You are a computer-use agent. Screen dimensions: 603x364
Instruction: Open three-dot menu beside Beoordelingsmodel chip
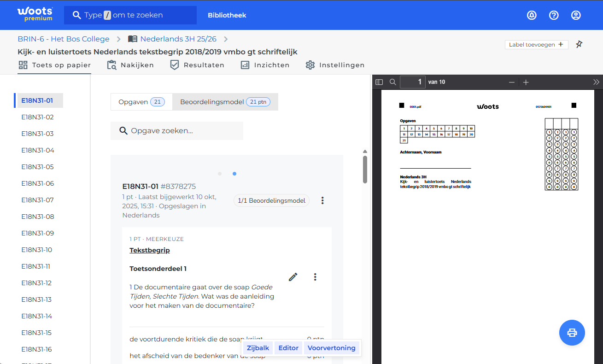(x=322, y=200)
